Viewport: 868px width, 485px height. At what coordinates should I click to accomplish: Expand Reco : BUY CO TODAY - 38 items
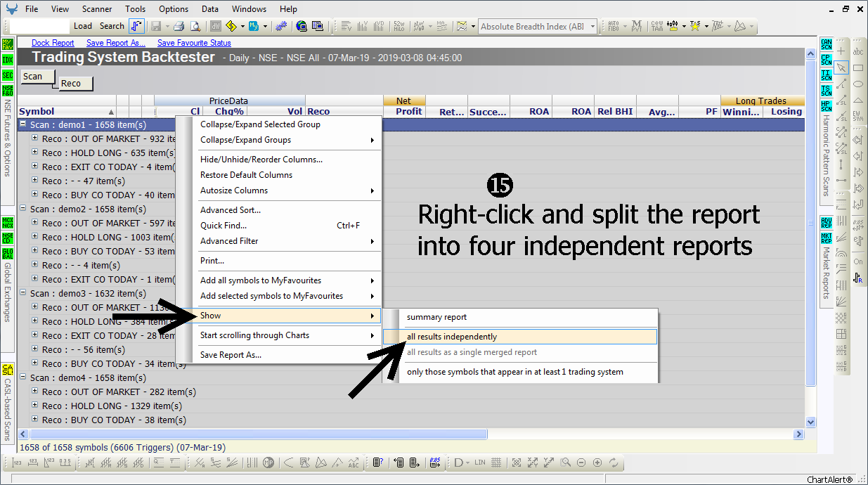click(x=35, y=420)
